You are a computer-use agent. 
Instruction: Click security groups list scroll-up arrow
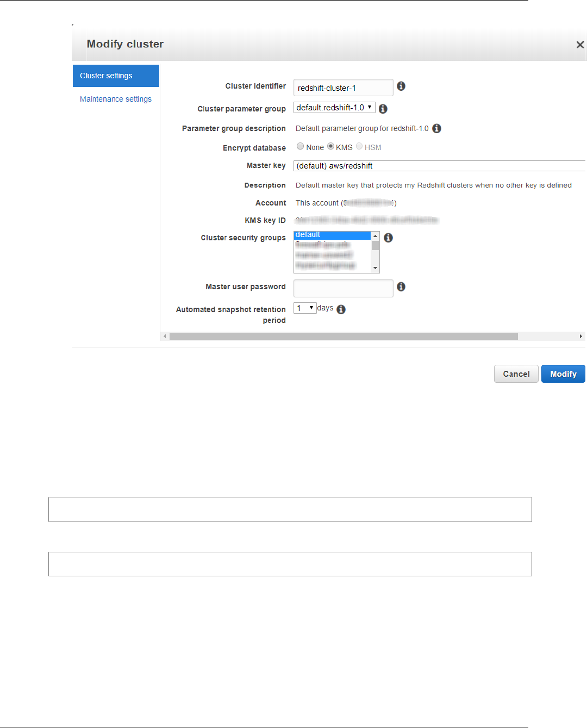[375, 235]
